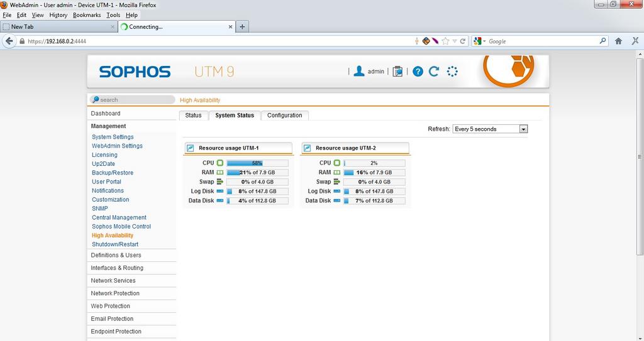This screenshot has height=341, width=644.
Task: Open the search engine selector dropdown
Action: coord(480,41)
